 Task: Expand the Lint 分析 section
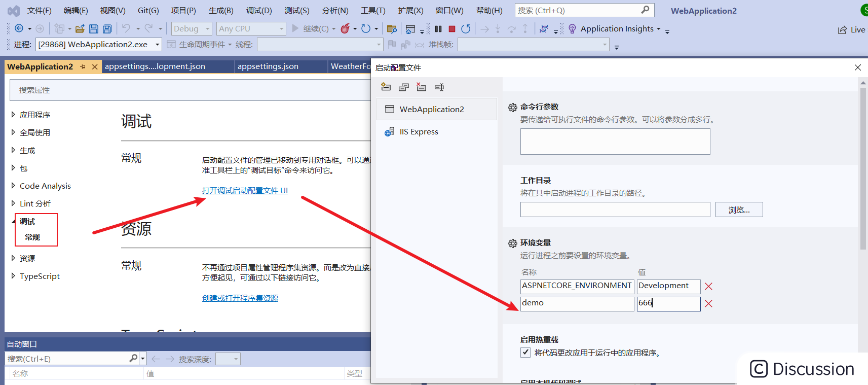[x=13, y=203]
